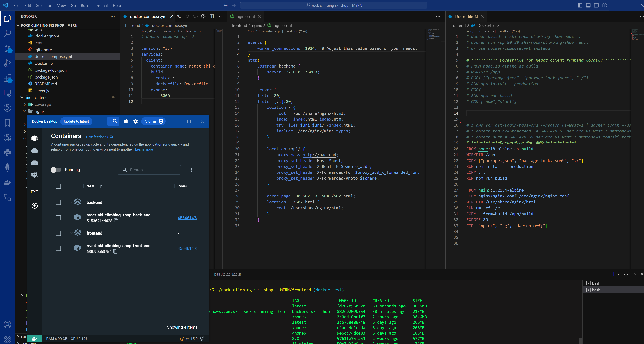
Task: Switch to Dockerfile editor tab
Action: tap(466, 16)
